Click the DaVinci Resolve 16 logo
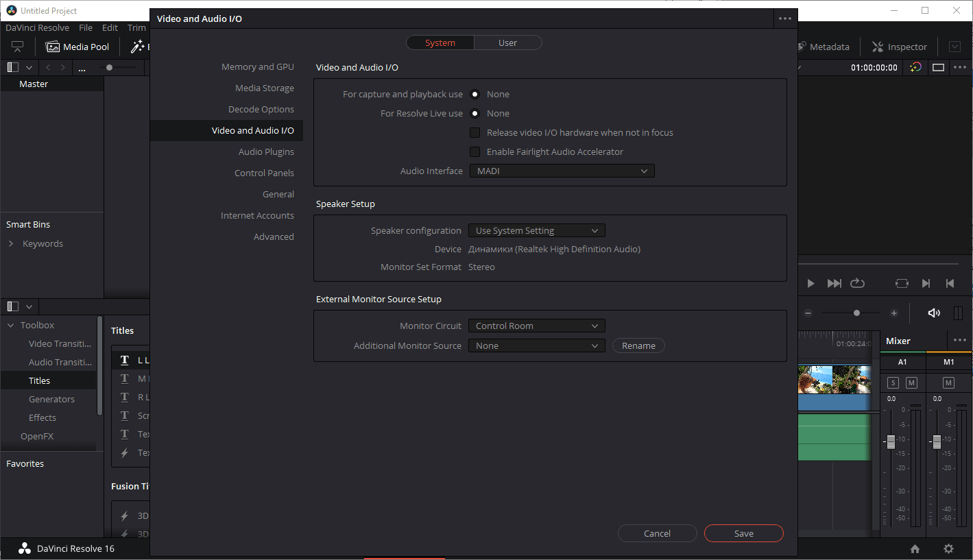 [x=25, y=548]
